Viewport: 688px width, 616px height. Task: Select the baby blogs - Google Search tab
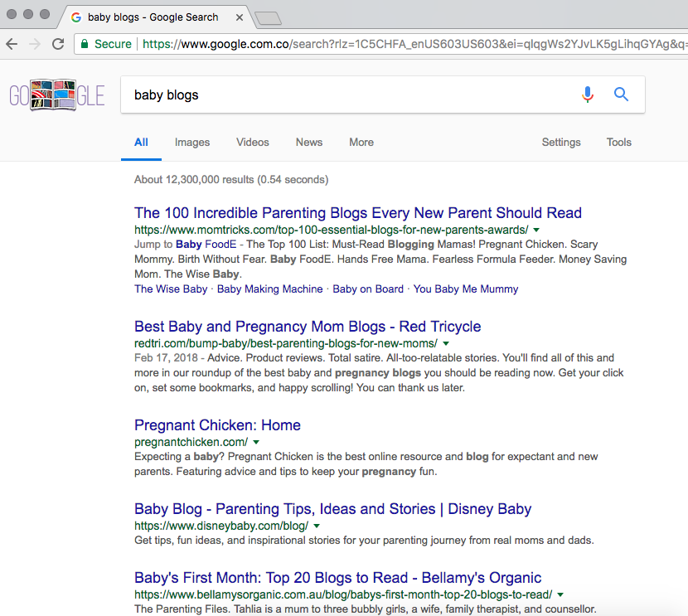(153, 17)
